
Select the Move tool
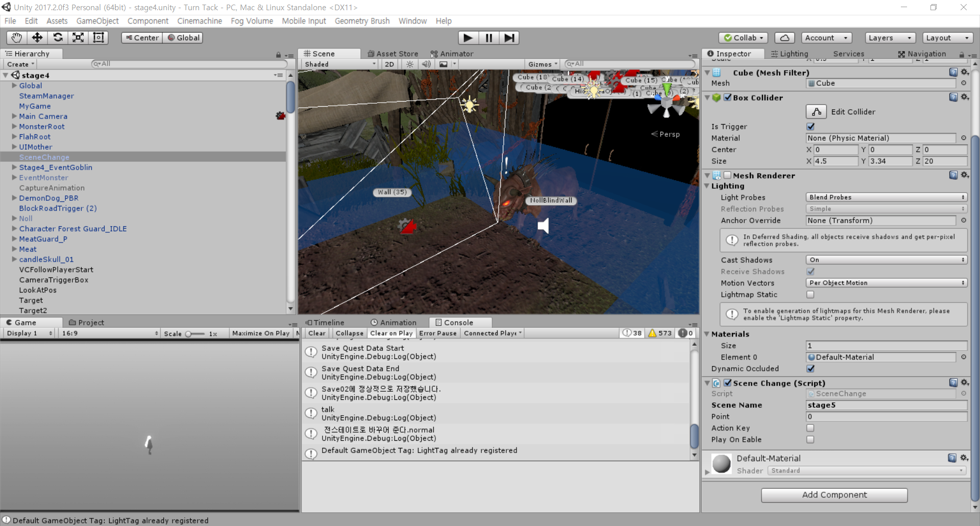(x=37, y=38)
